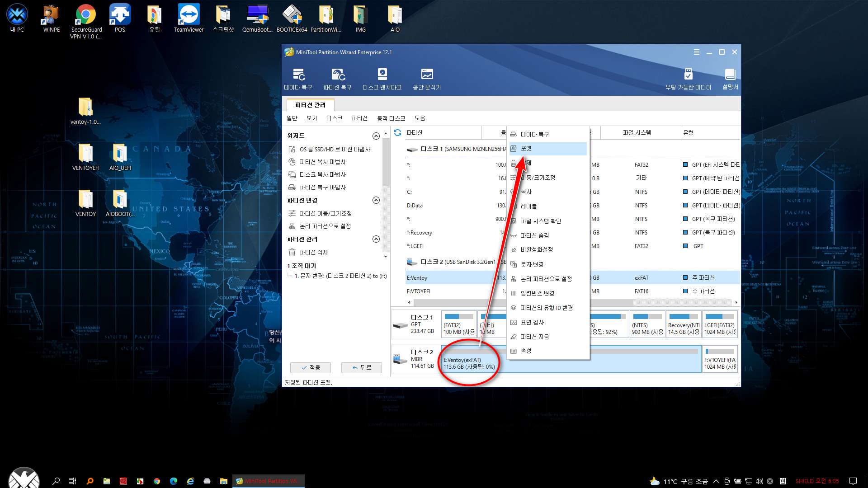Select 비활성화설정 in context menu
The image size is (868, 488).
coord(548,249)
